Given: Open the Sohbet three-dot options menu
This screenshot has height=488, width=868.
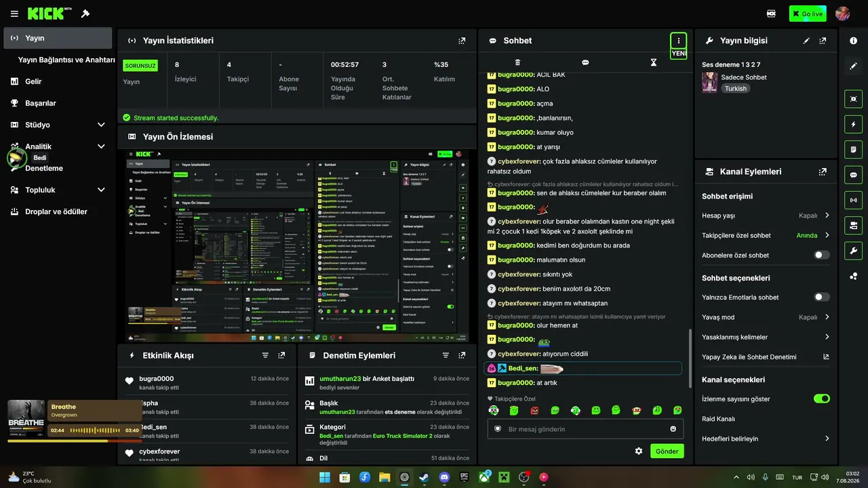Looking at the screenshot, I should point(678,41).
